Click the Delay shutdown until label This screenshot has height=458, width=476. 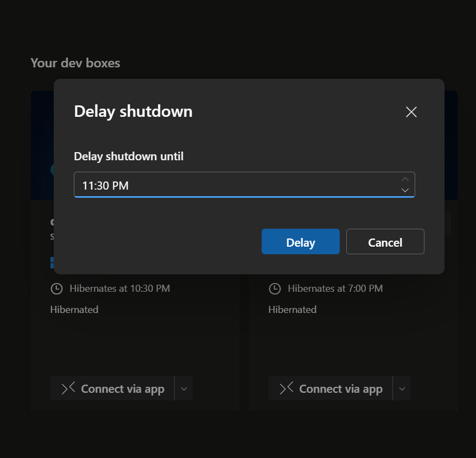pos(129,156)
